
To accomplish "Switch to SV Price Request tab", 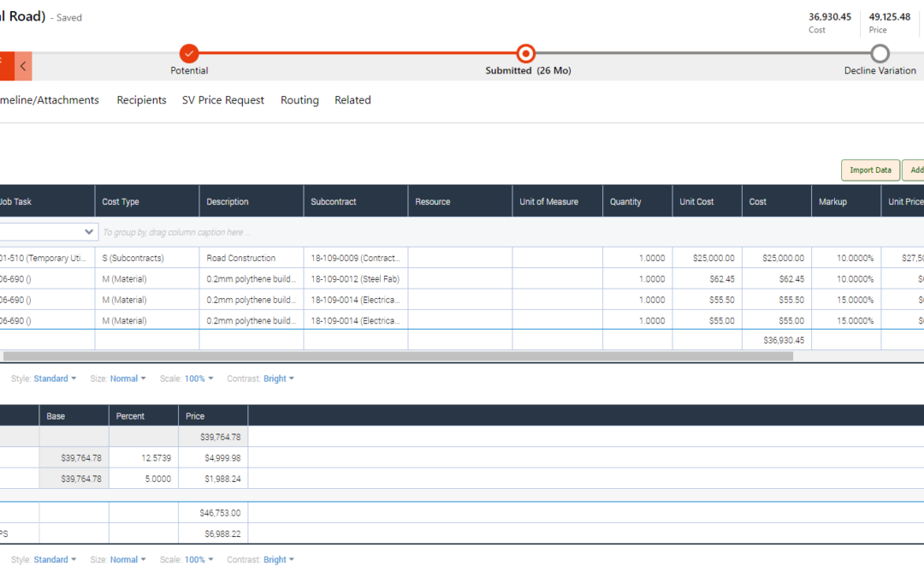I will pyautogui.click(x=222, y=100).
